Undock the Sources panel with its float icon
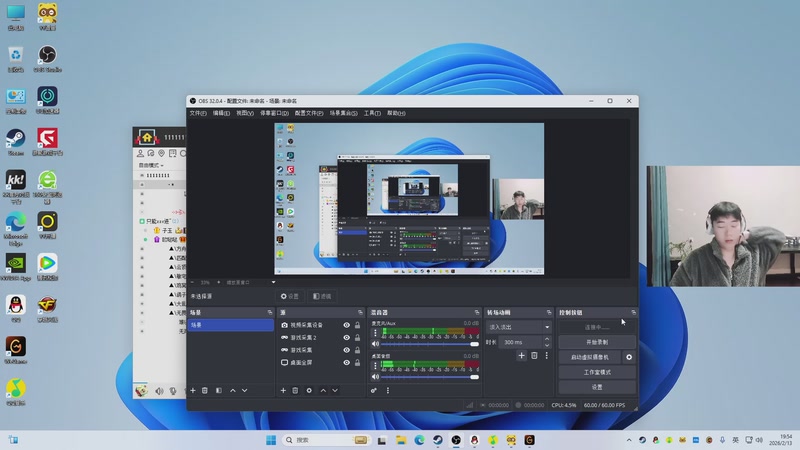The width and height of the screenshot is (800, 450). point(360,312)
